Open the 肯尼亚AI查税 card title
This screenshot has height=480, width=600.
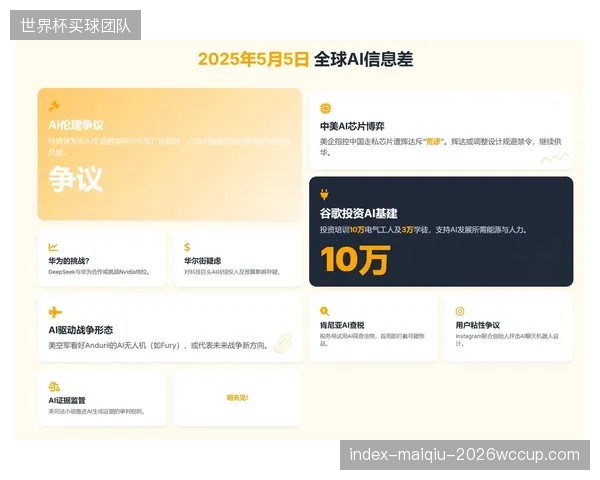(342, 325)
